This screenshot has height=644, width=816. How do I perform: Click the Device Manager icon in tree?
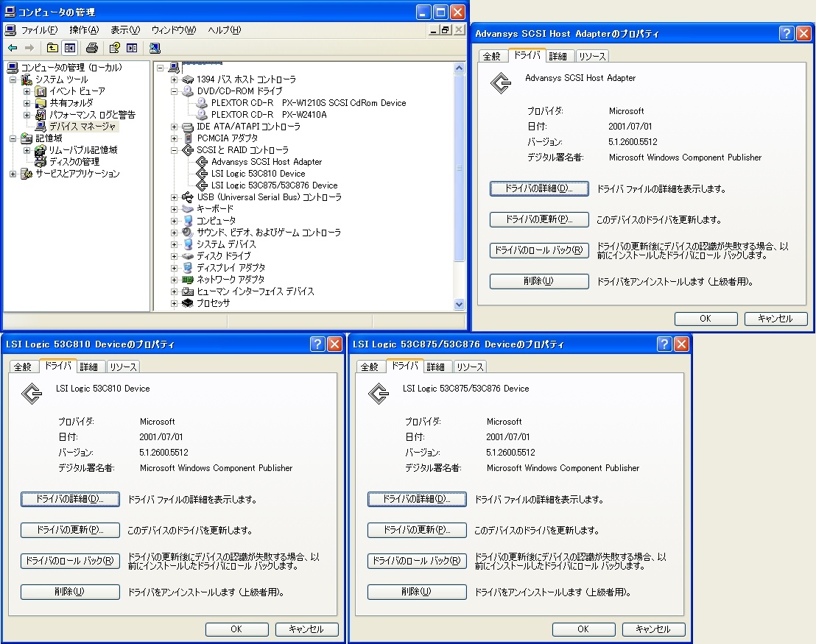[x=41, y=127]
